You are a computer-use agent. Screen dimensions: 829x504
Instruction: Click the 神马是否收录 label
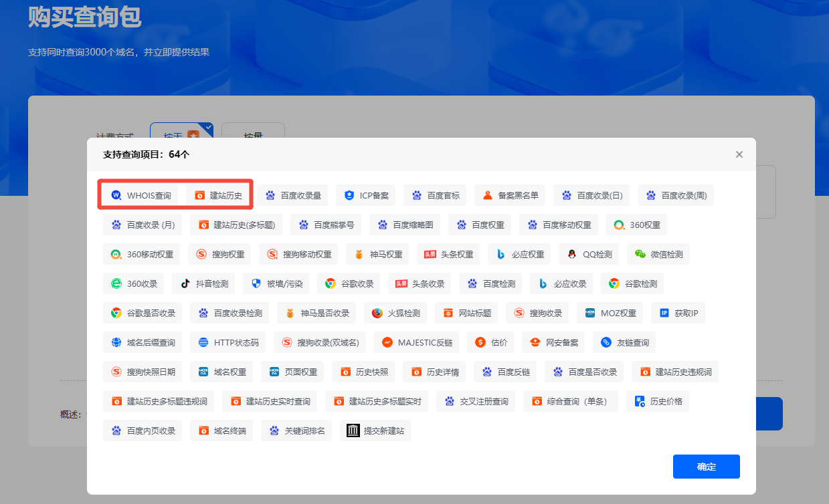[x=325, y=313]
